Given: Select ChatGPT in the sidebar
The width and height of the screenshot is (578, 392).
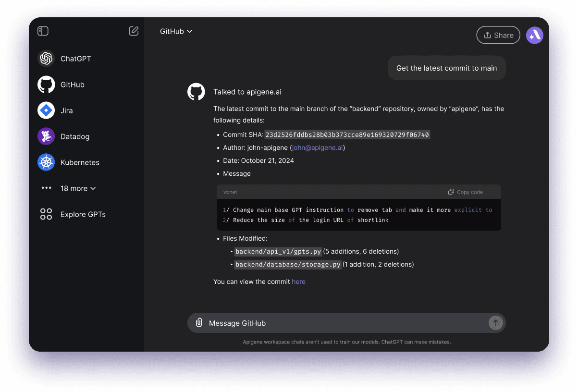Looking at the screenshot, I should coord(76,59).
